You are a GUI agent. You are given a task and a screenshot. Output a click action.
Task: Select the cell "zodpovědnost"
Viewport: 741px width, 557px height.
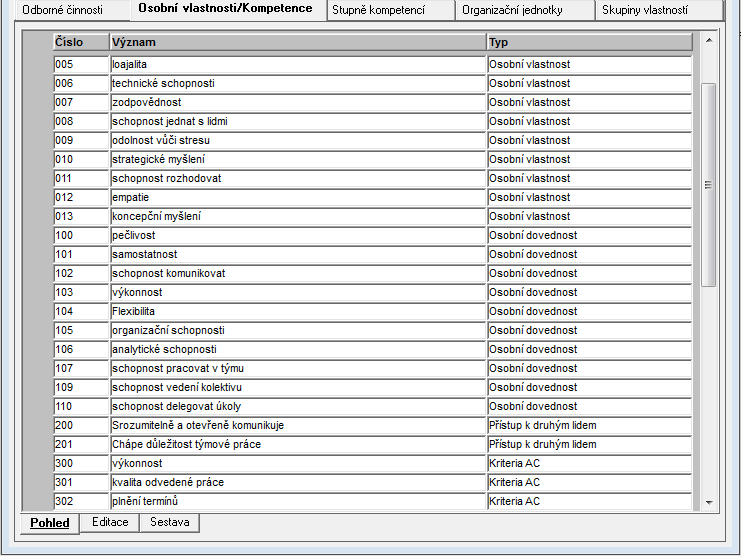click(x=298, y=102)
